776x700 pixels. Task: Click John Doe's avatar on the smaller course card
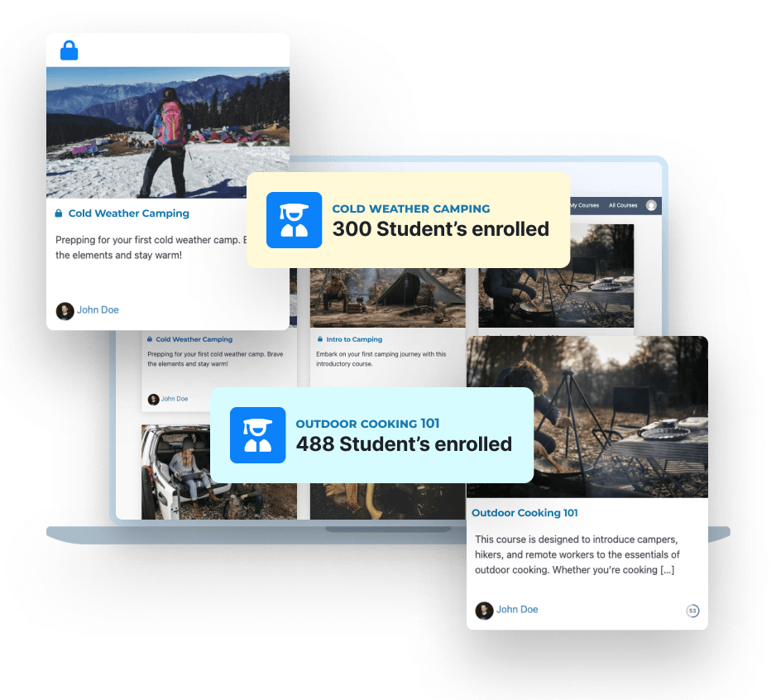pyautogui.click(x=156, y=399)
